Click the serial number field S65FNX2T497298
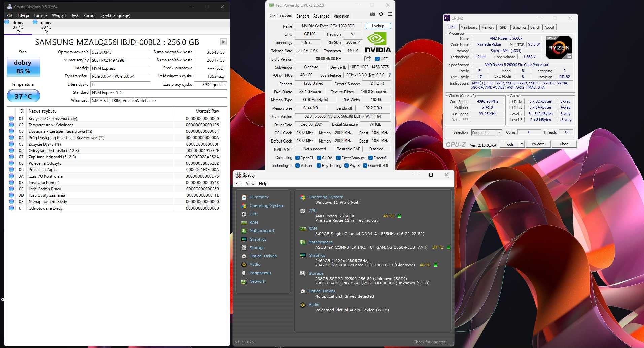 pos(120,60)
